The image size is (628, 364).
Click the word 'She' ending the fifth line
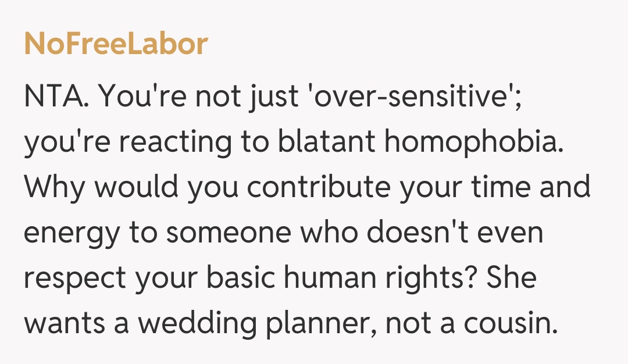click(x=511, y=278)
